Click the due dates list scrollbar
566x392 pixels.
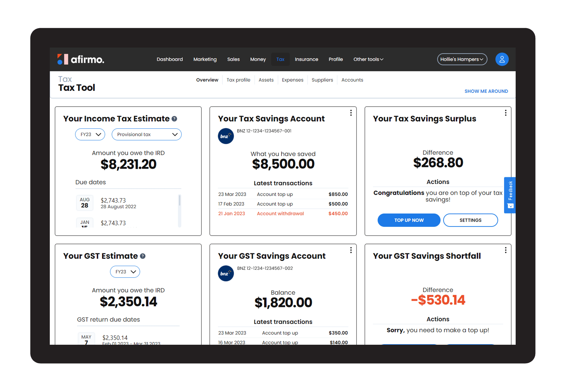(180, 201)
